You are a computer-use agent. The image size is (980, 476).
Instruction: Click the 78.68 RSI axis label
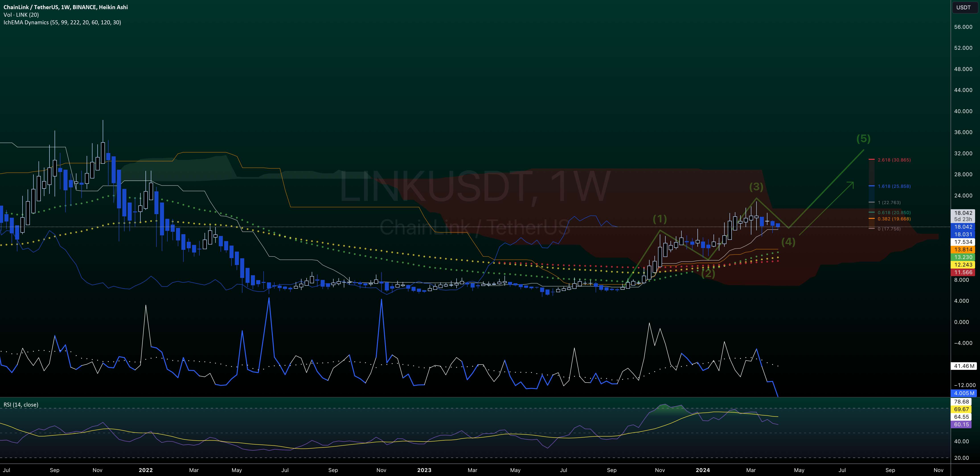click(x=962, y=402)
